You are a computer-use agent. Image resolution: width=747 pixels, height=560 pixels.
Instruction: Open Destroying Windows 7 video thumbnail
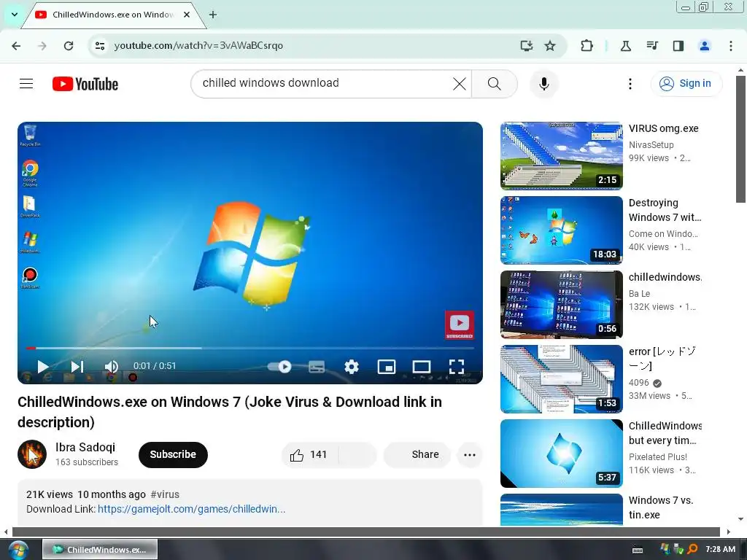(x=561, y=230)
